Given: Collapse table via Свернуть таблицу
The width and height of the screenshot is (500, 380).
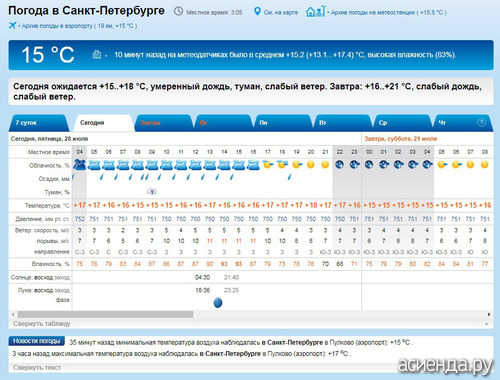Looking at the screenshot, I should click(42, 324).
